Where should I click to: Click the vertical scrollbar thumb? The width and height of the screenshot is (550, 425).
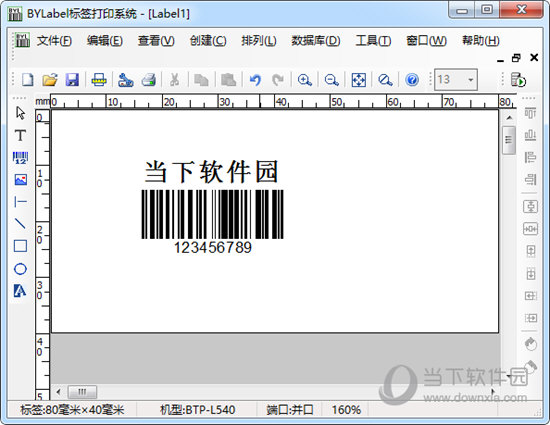click(x=509, y=140)
